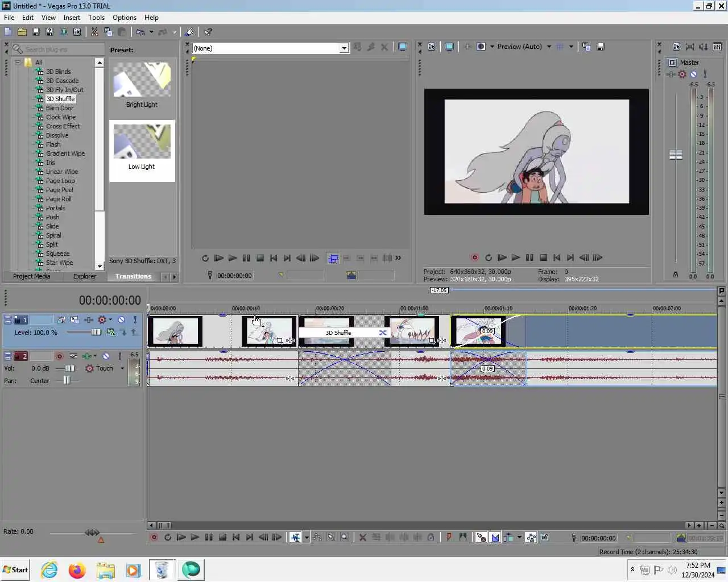
Task: Open Edit Tool selector dropdown arrow
Action: point(307,537)
